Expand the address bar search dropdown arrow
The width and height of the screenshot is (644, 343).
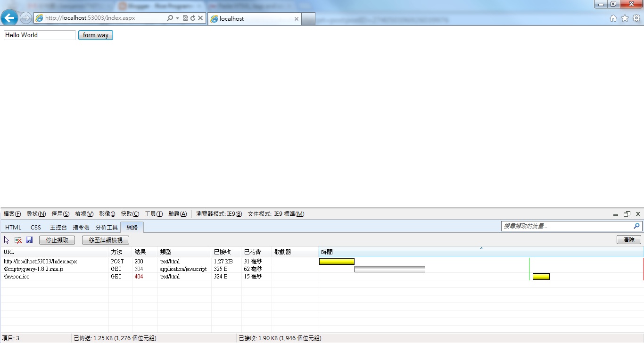pos(178,18)
